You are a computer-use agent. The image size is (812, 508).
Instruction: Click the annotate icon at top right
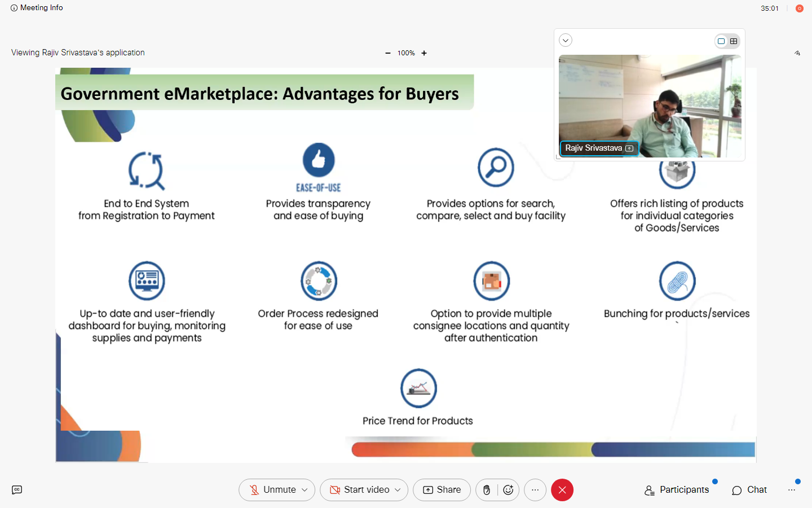click(x=797, y=53)
